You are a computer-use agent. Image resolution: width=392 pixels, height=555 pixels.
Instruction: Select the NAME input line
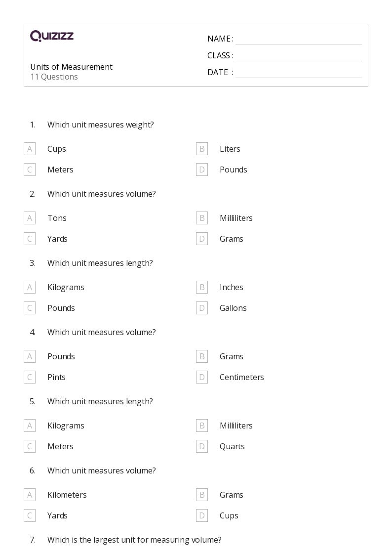pos(298,40)
